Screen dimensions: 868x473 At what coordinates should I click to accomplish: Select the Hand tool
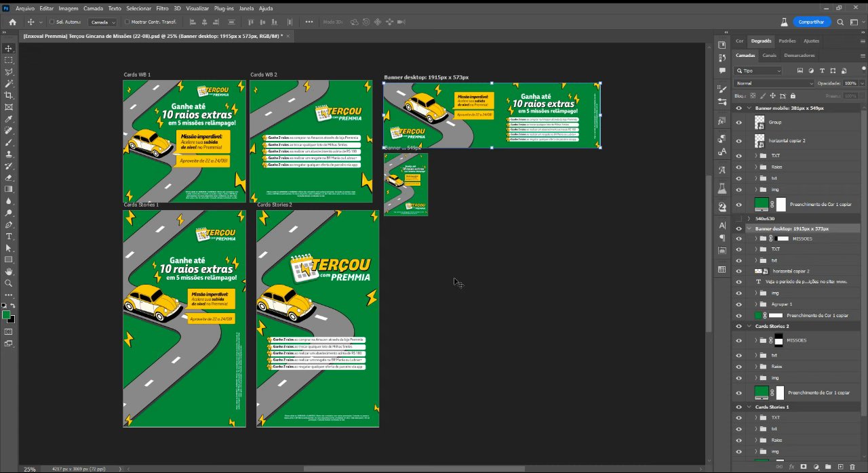9,272
